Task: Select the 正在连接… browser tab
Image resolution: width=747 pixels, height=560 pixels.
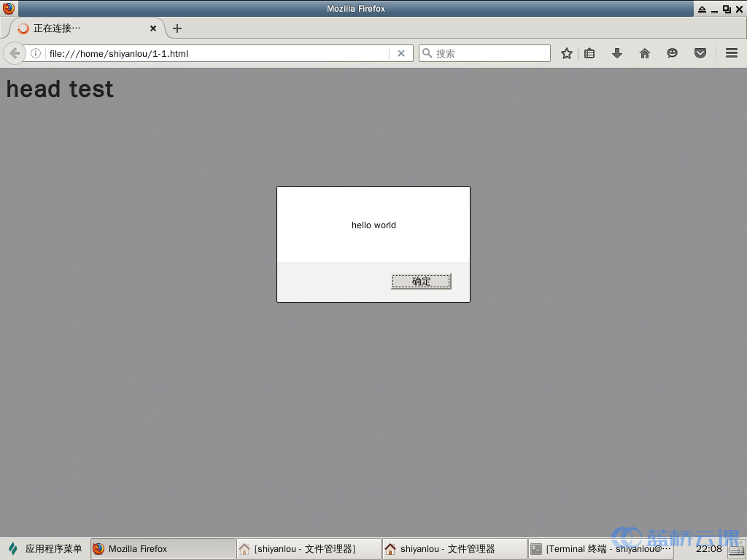Action: [88, 28]
